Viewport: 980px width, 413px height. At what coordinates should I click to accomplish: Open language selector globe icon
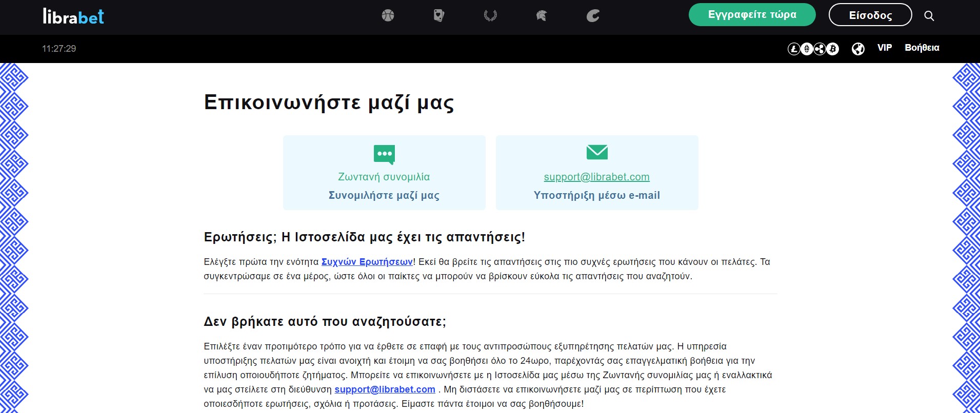click(858, 49)
